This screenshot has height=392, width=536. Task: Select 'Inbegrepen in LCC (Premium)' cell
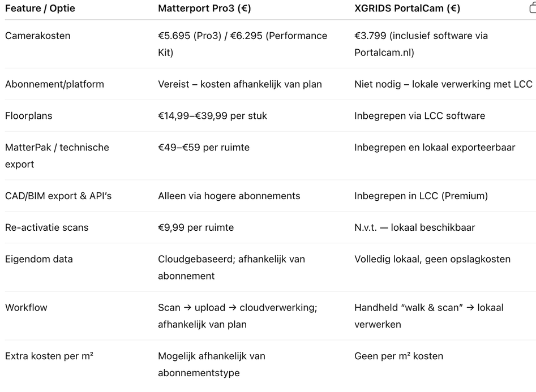coord(421,196)
